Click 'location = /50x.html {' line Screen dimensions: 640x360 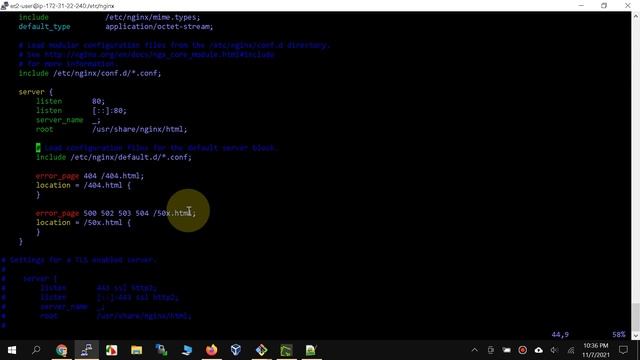83,222
